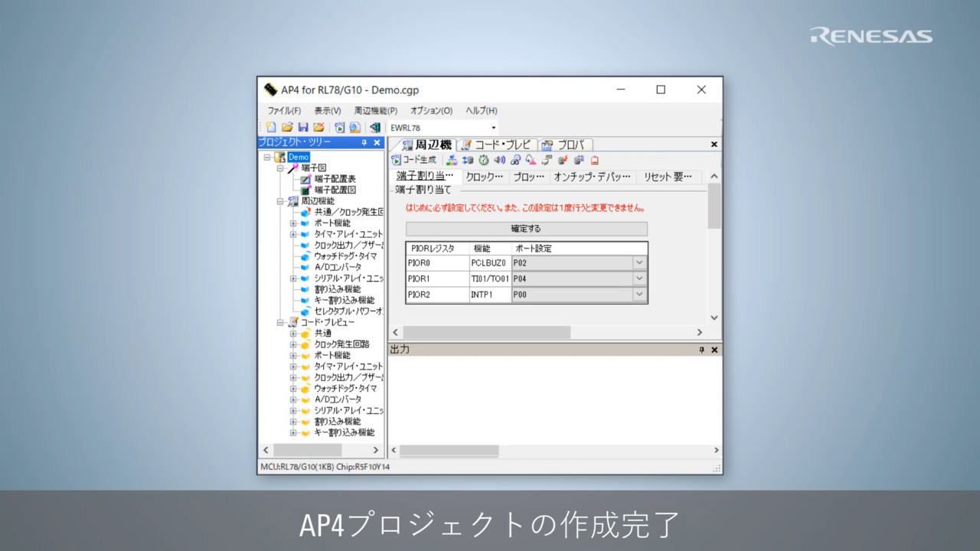
Task: Open the selectable power-on-reset red icon
Action: coord(595,160)
